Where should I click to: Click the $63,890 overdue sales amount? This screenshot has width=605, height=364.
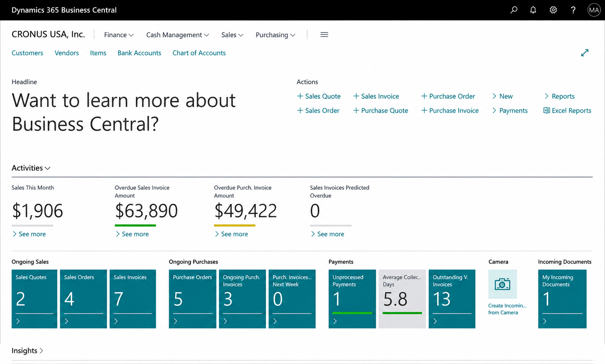click(146, 211)
